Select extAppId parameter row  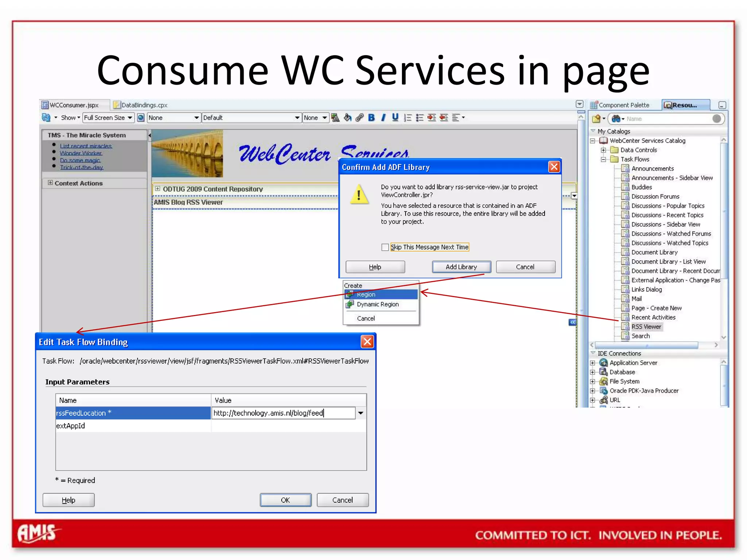pos(211,426)
